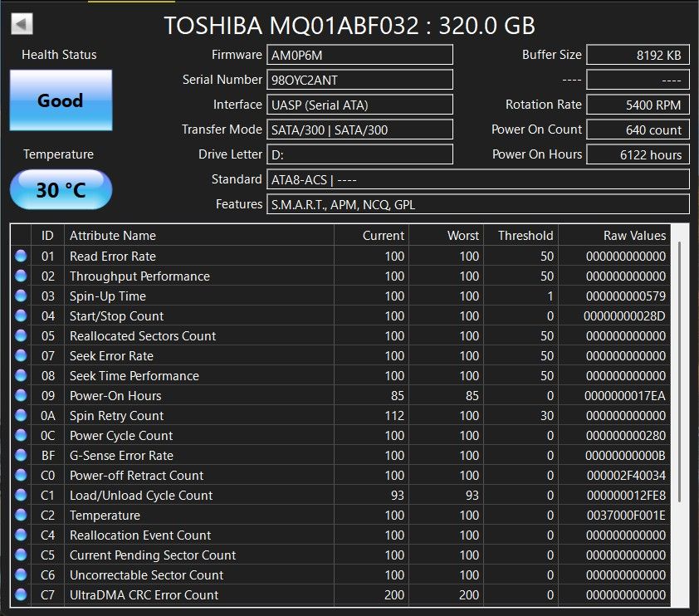Click the Serial Number field 98OYC2ANT
This screenshot has height=616, width=699.
359,80
